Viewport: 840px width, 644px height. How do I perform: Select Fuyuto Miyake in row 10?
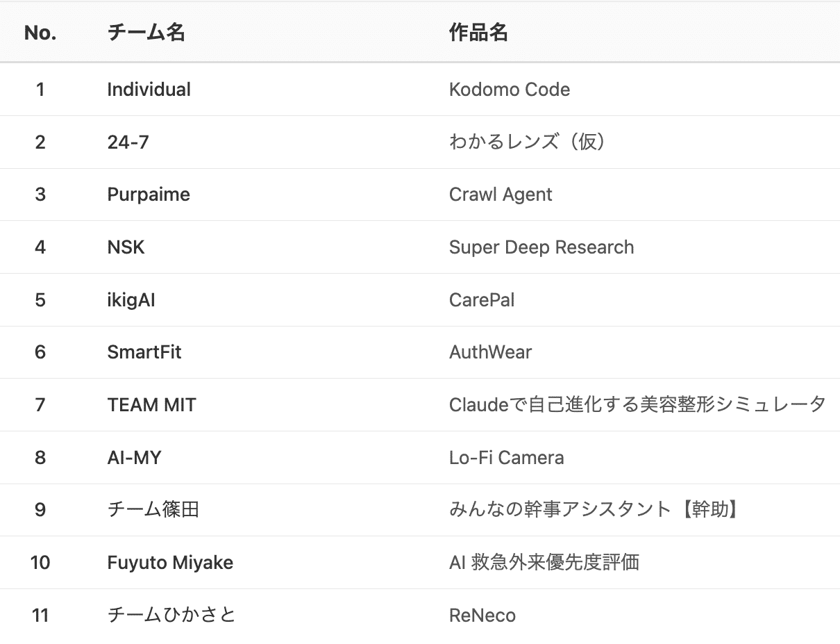[x=170, y=563]
